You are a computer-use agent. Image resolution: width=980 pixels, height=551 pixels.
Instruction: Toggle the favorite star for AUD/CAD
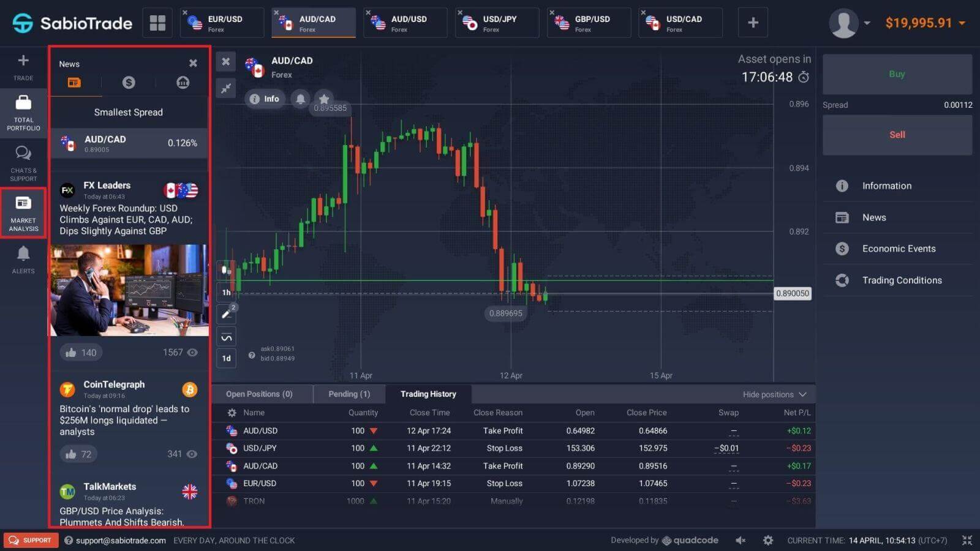click(324, 99)
